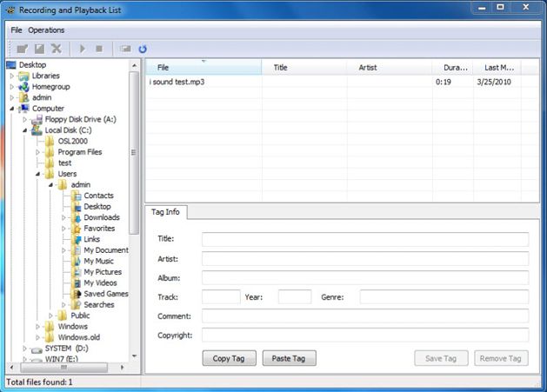
Task: Click the Save Tag button
Action: click(441, 358)
